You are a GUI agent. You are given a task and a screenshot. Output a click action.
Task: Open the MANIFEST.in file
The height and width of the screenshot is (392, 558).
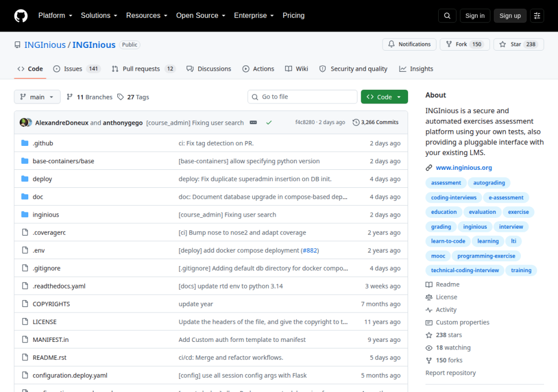tap(51, 340)
